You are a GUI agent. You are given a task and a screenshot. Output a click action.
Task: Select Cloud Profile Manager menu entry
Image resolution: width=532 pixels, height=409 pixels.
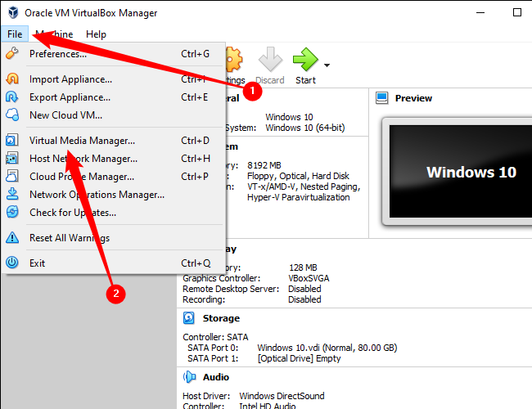click(x=82, y=177)
